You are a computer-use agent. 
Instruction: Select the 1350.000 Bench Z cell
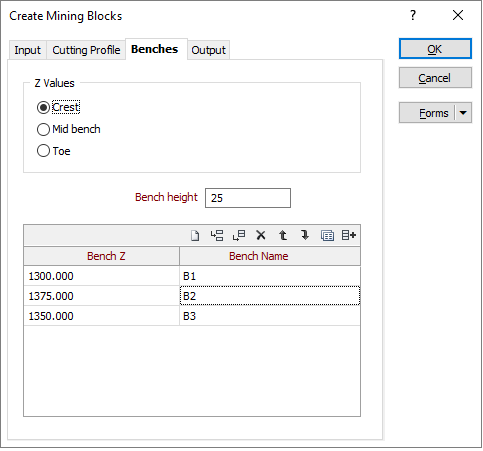click(x=102, y=316)
